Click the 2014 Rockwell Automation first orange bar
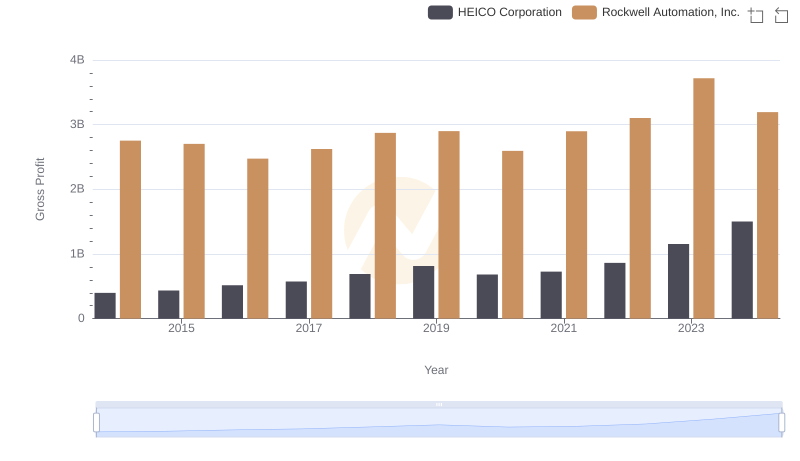The height and width of the screenshot is (461, 800). (130, 229)
